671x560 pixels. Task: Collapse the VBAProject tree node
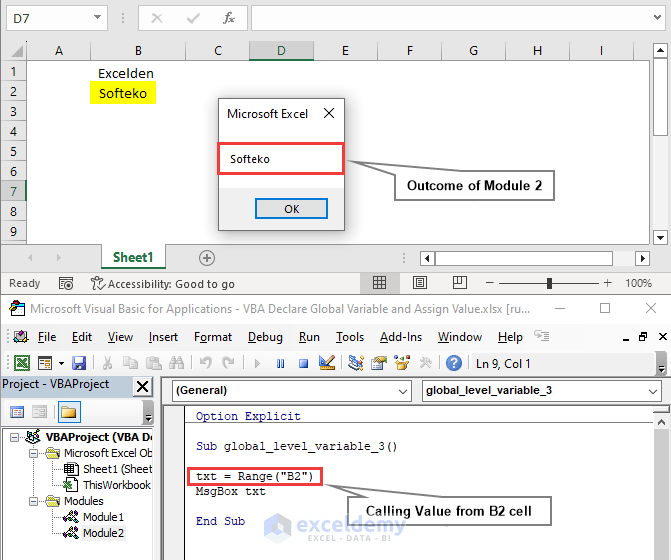pos(15,437)
